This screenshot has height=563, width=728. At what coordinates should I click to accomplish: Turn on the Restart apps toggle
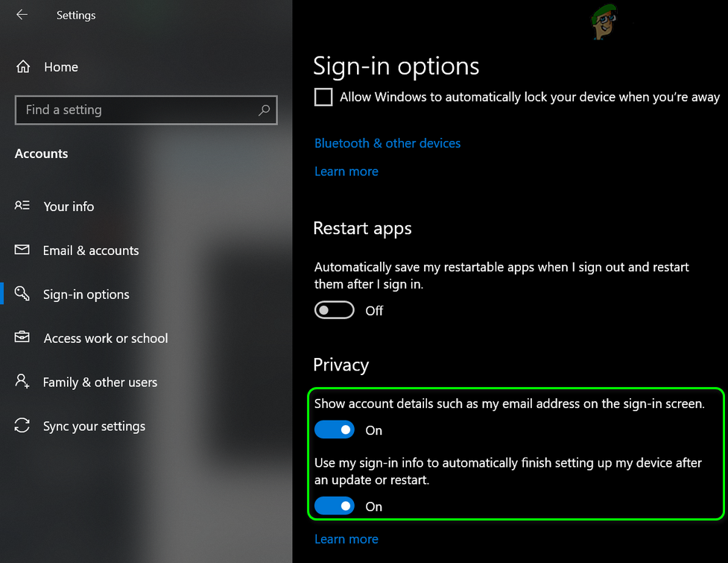[x=335, y=309]
